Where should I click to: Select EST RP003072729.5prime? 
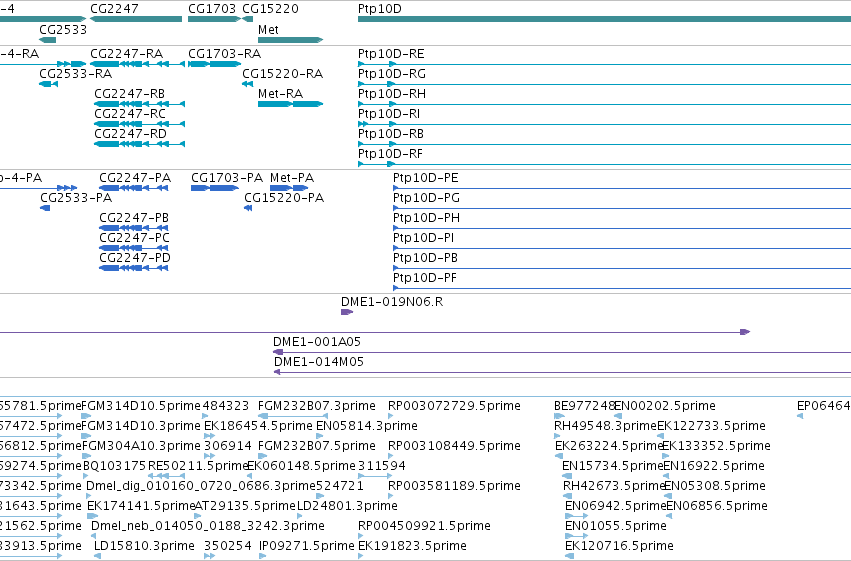coord(391,416)
